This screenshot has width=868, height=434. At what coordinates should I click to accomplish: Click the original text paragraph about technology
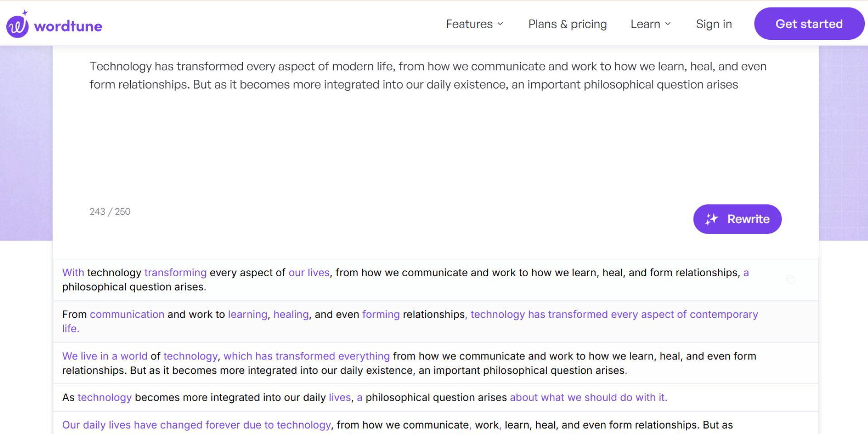click(x=428, y=75)
